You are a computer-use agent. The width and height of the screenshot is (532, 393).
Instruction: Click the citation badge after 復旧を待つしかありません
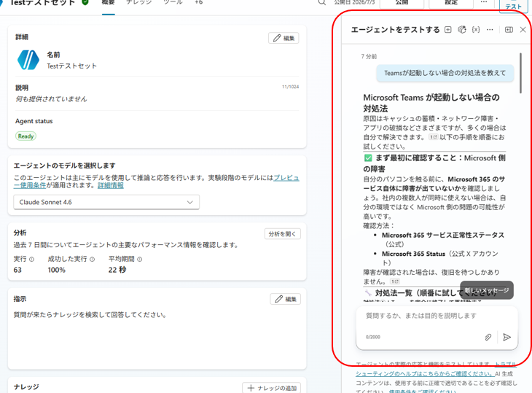tap(395, 281)
